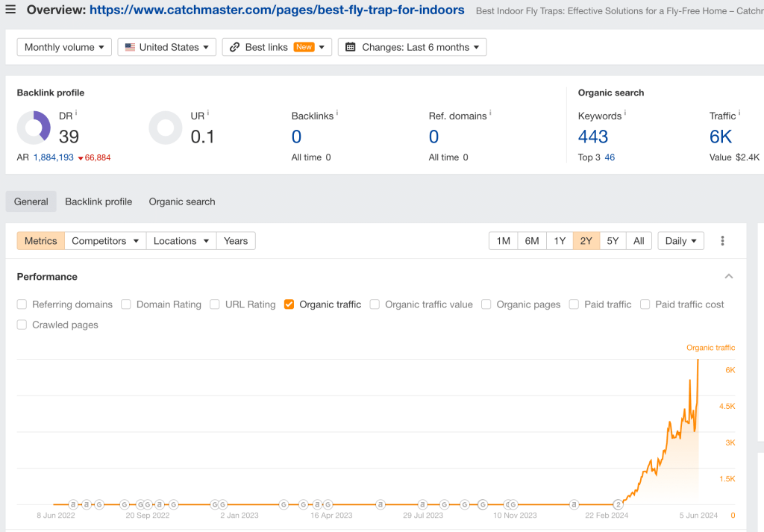Tick the Domain Rating checkbox
This screenshot has height=532, width=764.
126,304
